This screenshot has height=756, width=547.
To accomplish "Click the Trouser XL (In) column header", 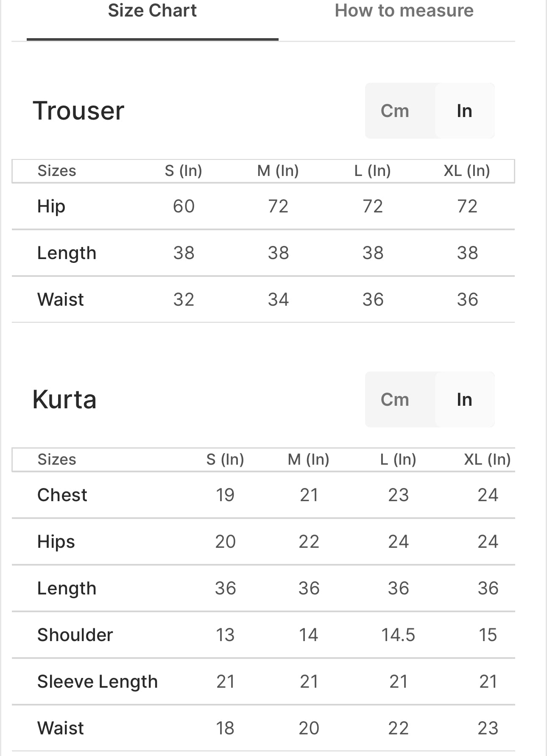I will (467, 171).
